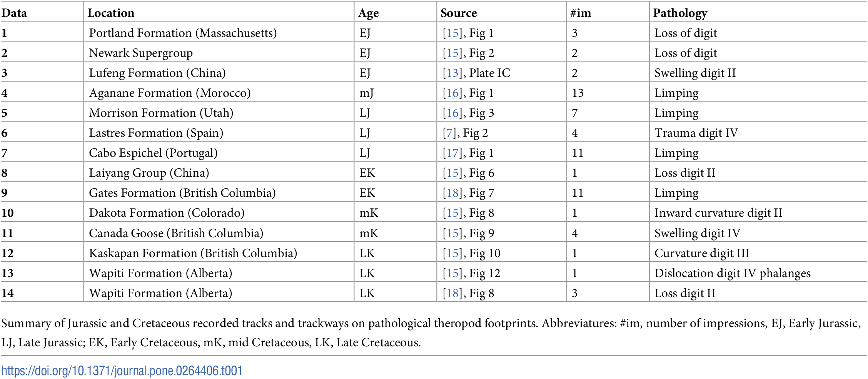Select the Source column header
This screenshot has width=868, height=379.
pos(459,13)
